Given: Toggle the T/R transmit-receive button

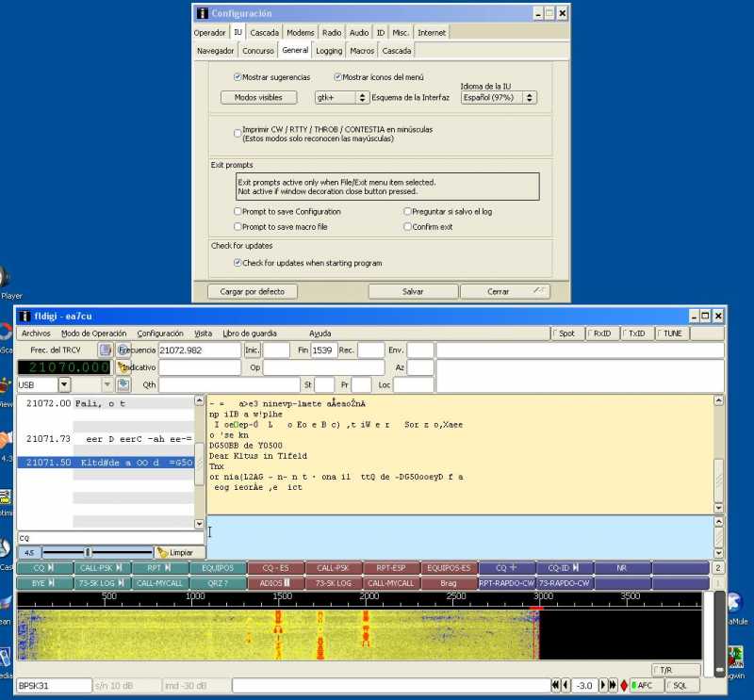Looking at the screenshot, I should [x=676, y=670].
